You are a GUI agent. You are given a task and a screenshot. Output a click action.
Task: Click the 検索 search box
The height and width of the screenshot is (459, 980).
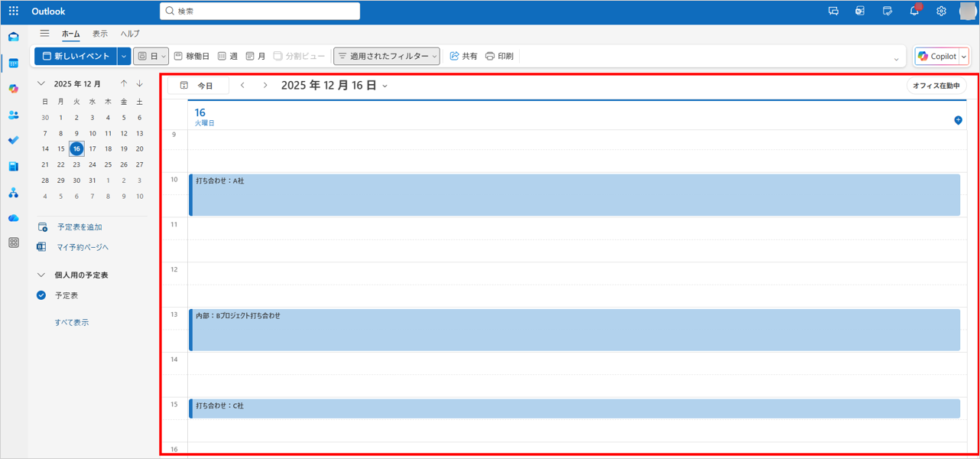pos(260,11)
